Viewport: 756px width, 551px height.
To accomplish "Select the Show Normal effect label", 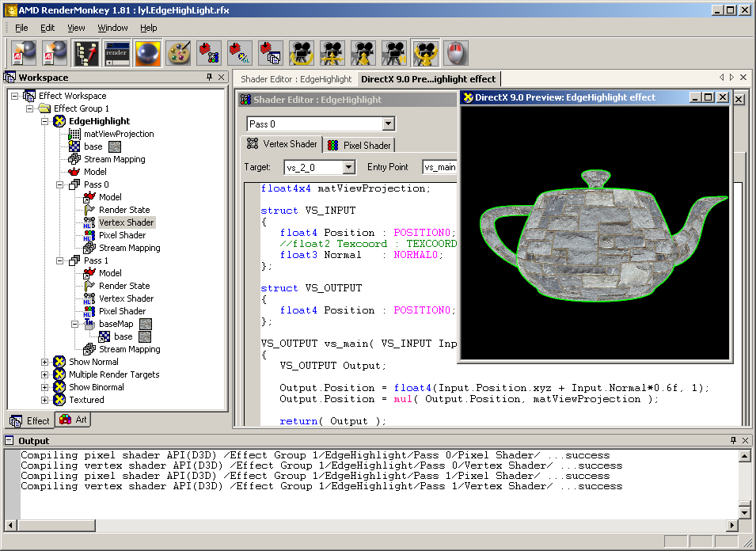I will click(x=93, y=362).
